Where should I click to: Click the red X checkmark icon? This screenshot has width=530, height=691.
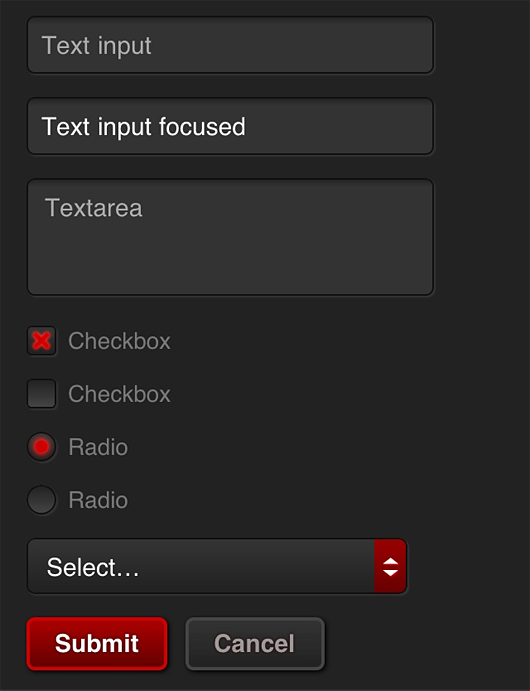[x=41, y=341]
